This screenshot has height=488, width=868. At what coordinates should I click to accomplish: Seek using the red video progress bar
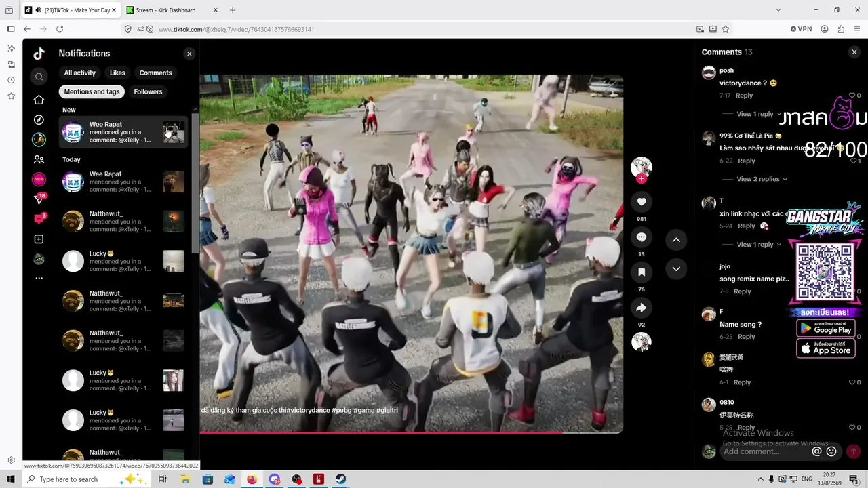click(x=411, y=432)
